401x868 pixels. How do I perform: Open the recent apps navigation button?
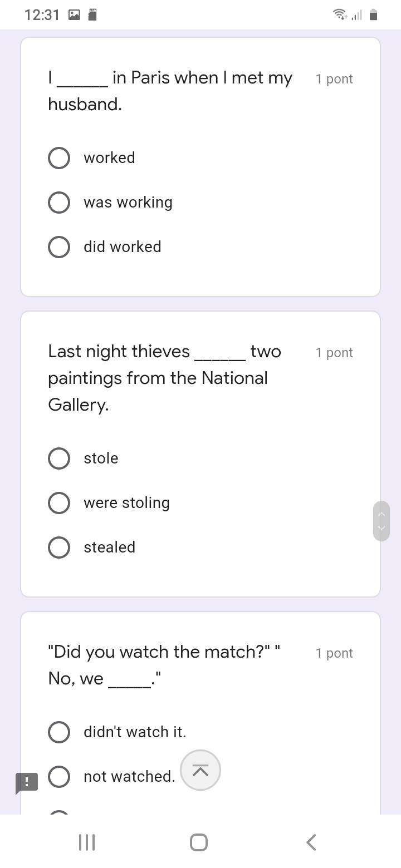(x=87, y=842)
